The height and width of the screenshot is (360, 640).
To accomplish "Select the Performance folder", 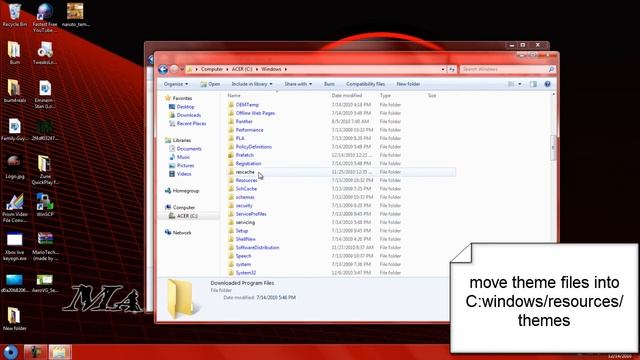I will [246, 130].
